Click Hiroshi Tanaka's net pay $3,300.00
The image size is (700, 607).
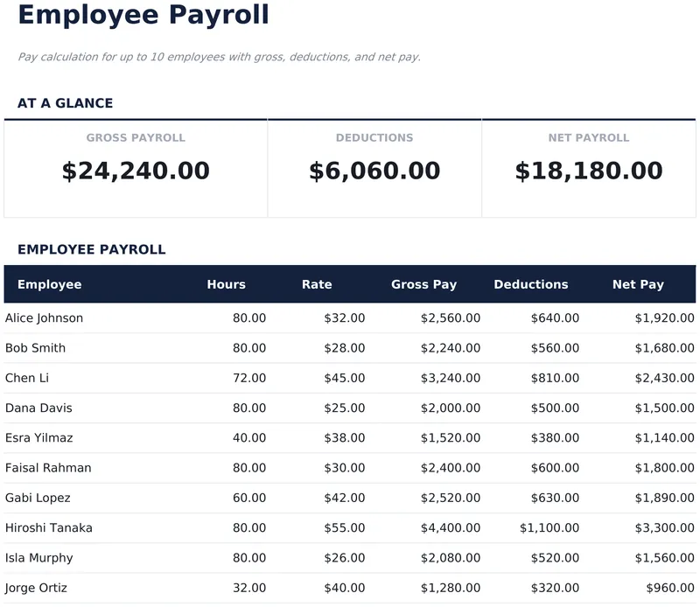coord(665,527)
